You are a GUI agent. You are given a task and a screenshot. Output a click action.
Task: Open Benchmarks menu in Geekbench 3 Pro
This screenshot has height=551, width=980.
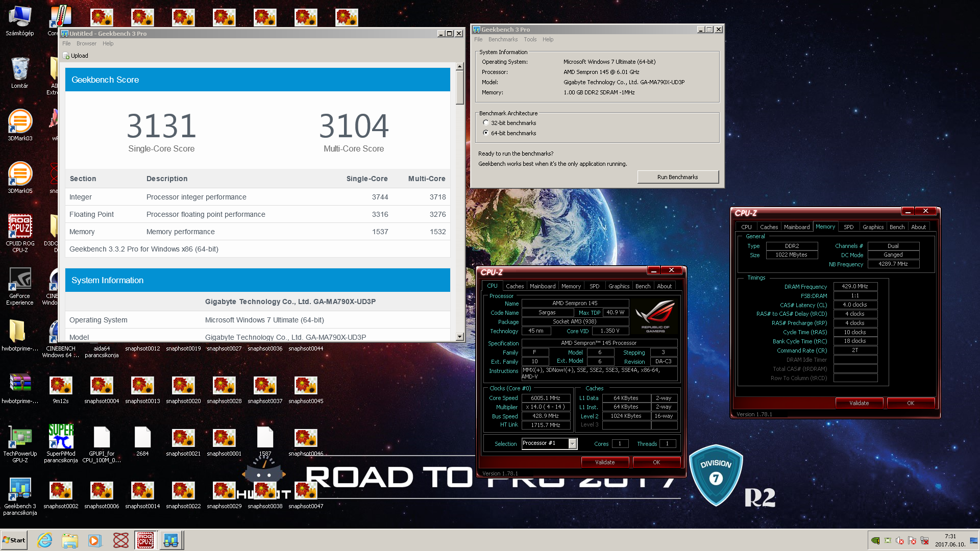tap(503, 39)
